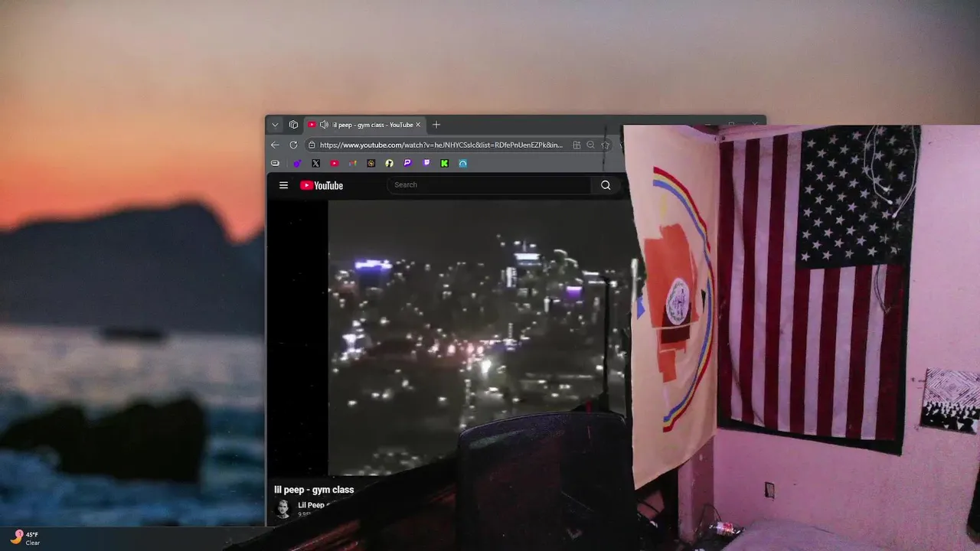
Task: Open the zoom magnifier in address bar
Action: coord(590,145)
